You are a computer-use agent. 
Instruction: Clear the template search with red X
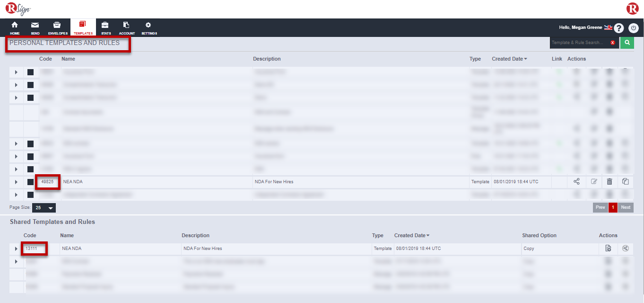612,43
